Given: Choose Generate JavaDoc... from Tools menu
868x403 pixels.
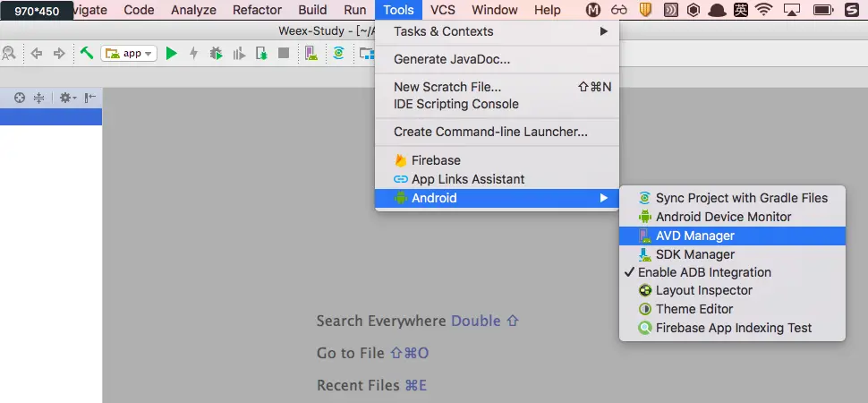Looking at the screenshot, I should click(497, 59).
